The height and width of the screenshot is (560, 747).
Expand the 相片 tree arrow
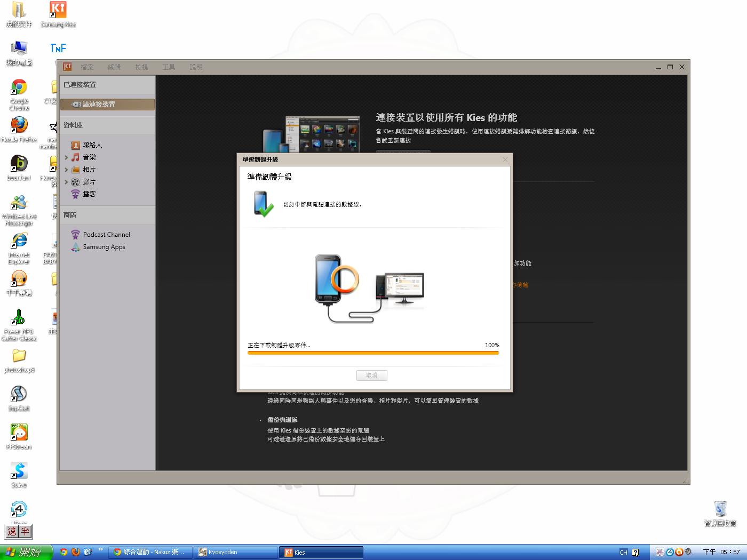[66, 170]
